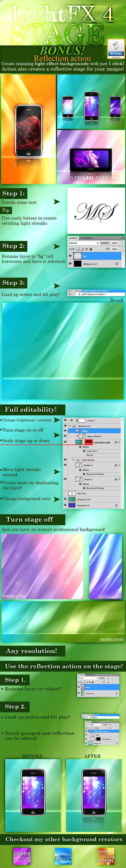Image resolution: width=126 pixels, height=868 pixels.
Task: Click link chain icon on Levels 1 layer
Action: 77,420
